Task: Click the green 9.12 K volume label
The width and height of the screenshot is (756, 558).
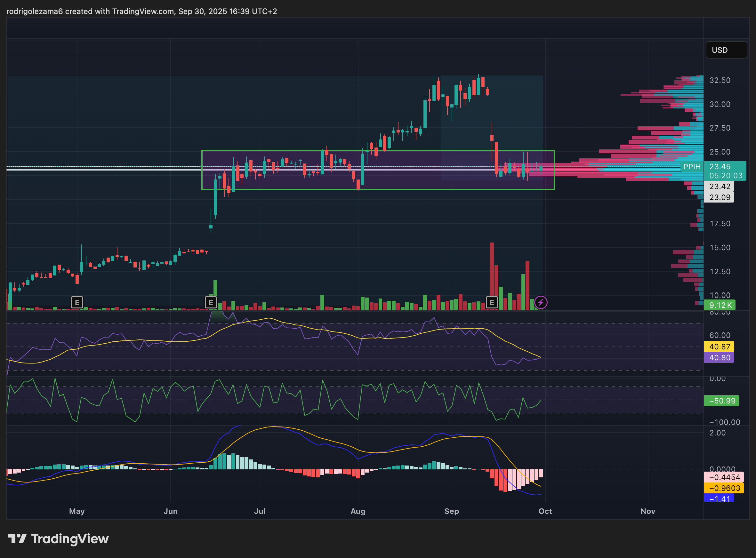Action: pyautogui.click(x=720, y=305)
